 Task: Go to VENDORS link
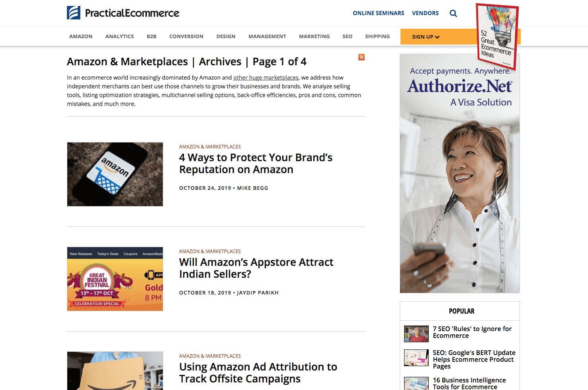coord(425,13)
